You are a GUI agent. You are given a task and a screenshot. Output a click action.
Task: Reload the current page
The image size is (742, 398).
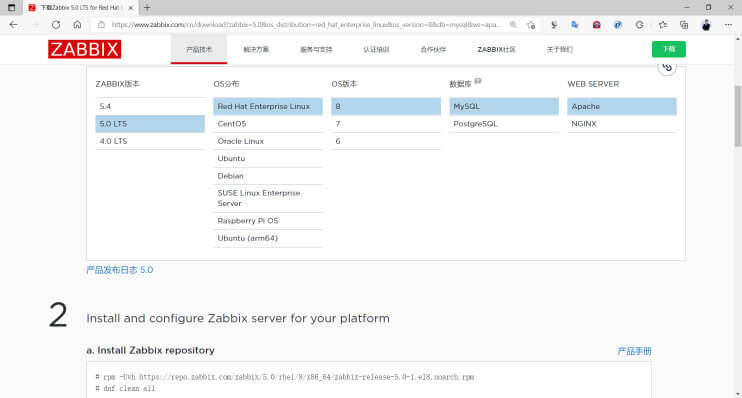(56, 25)
